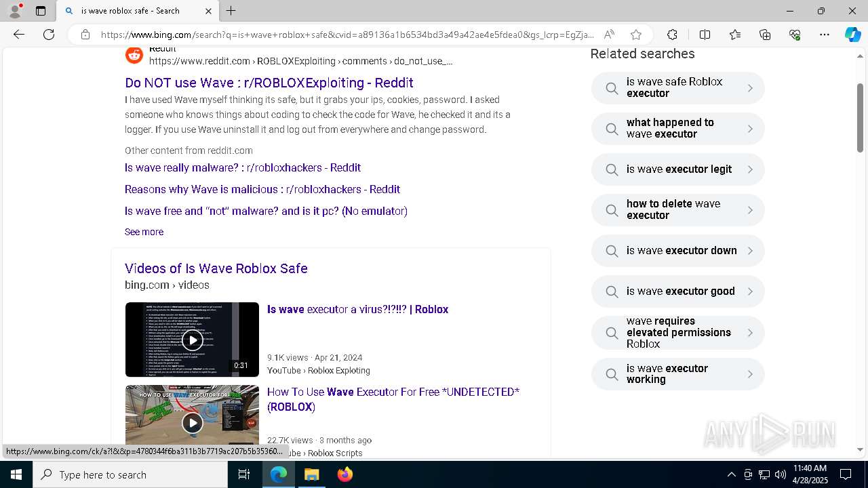This screenshot has height=488, width=868.
Task: Open 'Videos of Is Wave Roblox Safe' heading
Action: 216,268
